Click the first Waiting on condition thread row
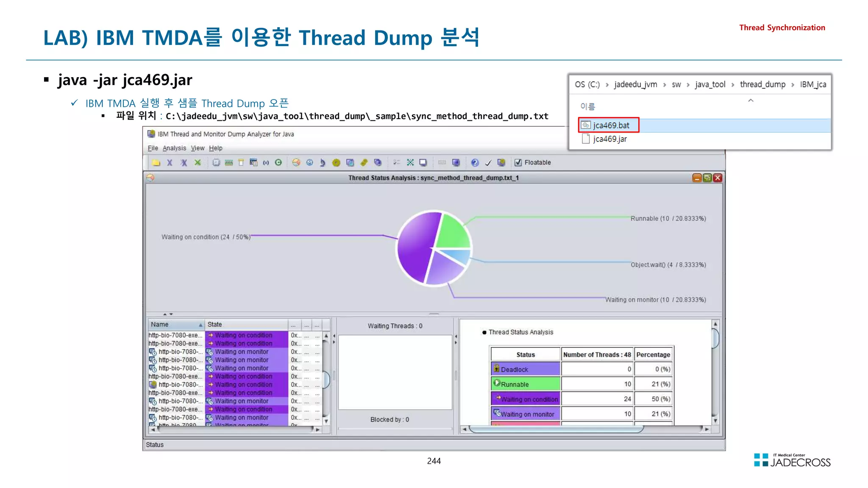868x488 pixels. (x=234, y=335)
